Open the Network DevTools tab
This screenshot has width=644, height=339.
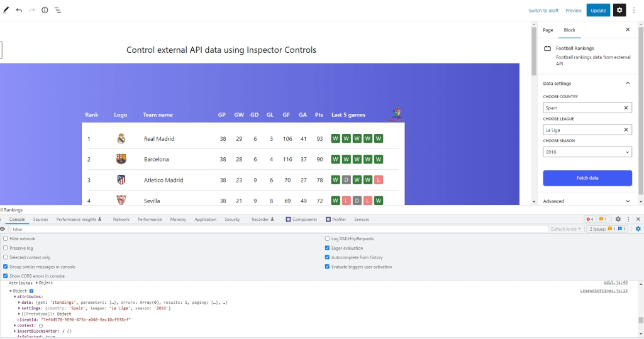coord(121,220)
